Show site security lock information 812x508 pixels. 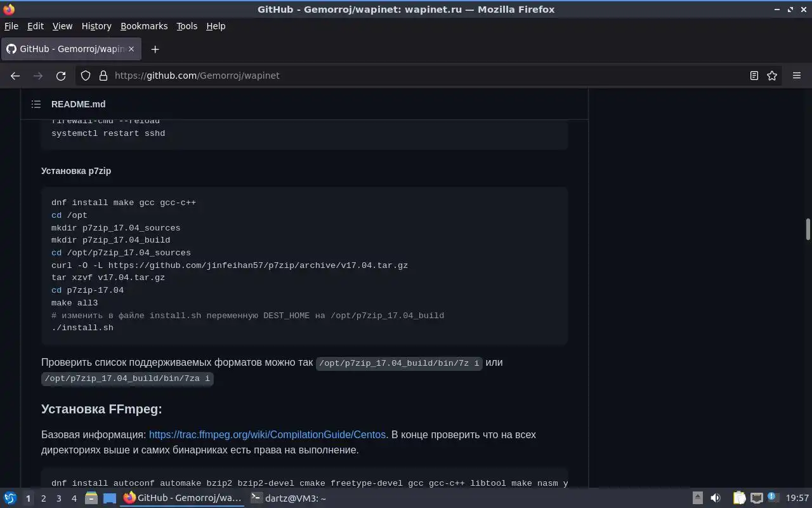(x=103, y=76)
